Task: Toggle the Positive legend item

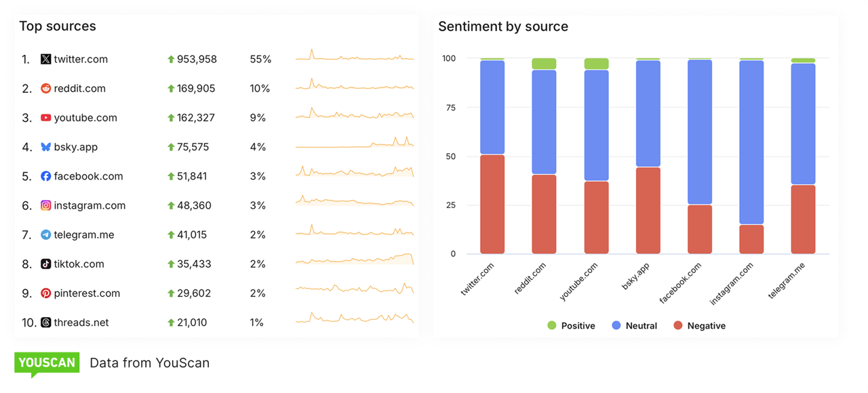Action: pos(571,326)
